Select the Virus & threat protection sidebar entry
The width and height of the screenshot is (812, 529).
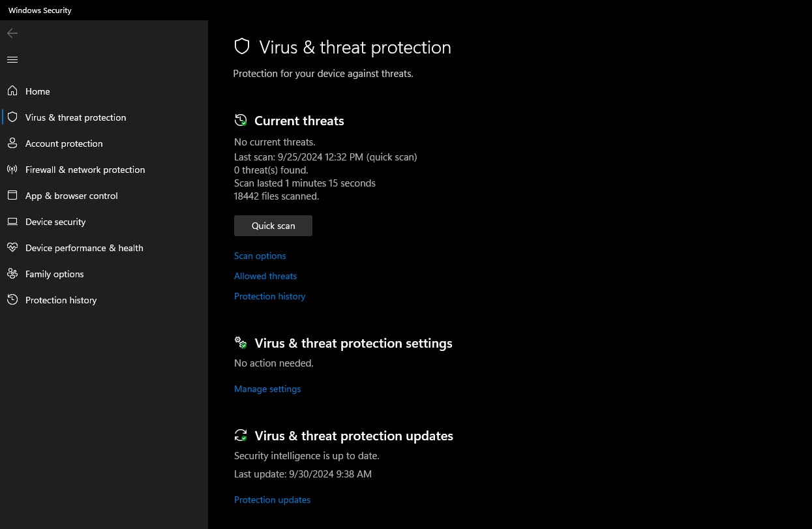[x=76, y=117]
